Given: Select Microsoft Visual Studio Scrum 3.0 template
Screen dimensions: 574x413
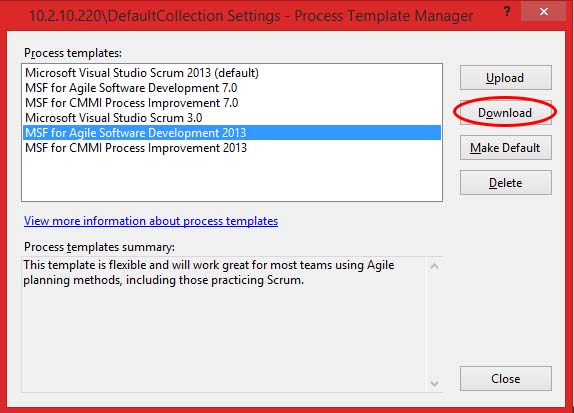Looking at the screenshot, I should pos(113,118).
